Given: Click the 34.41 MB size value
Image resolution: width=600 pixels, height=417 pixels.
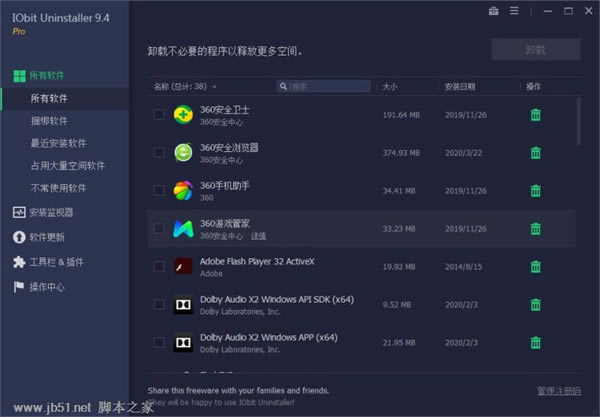Looking at the screenshot, I should coord(399,191).
